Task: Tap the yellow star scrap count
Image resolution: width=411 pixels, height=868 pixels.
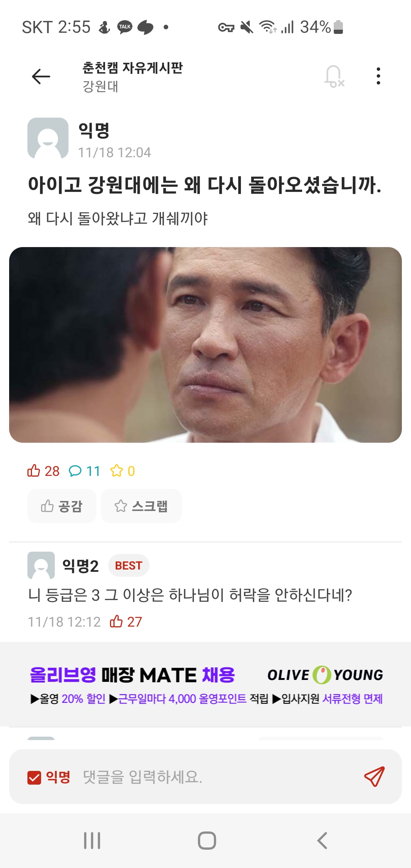Action: (x=123, y=471)
